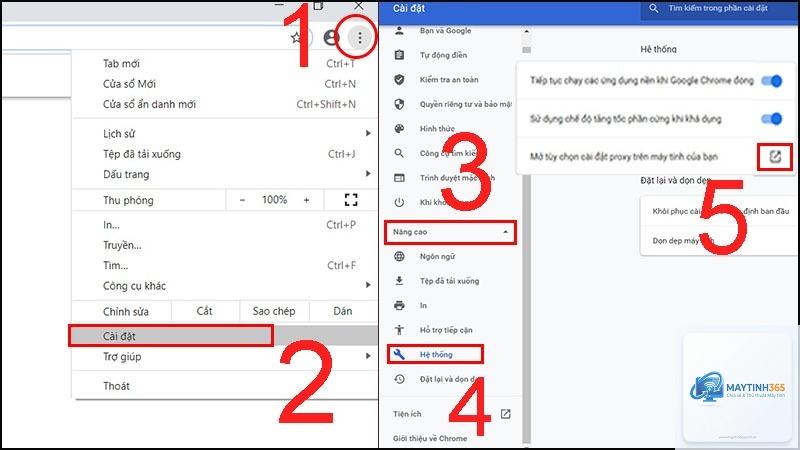Click the Tự động điền clipboard icon
Screen dimensions: 800x450
click(399, 55)
